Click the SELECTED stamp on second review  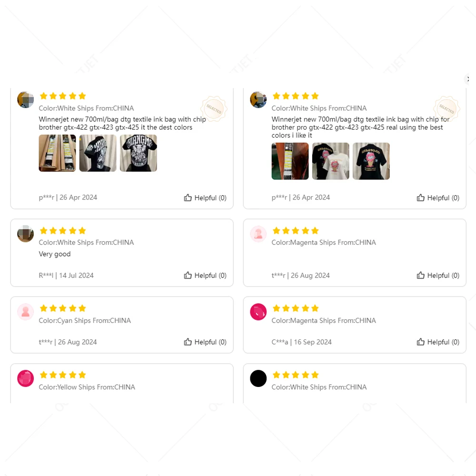(x=446, y=109)
